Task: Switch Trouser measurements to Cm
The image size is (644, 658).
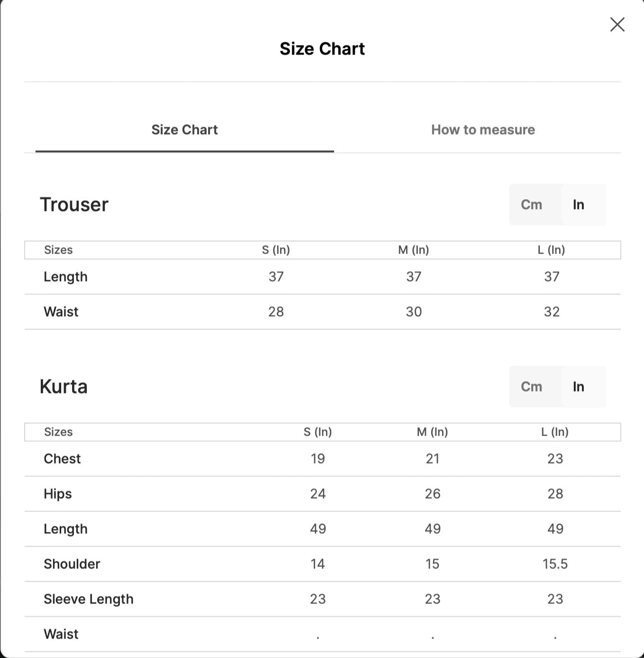Action: point(532,204)
